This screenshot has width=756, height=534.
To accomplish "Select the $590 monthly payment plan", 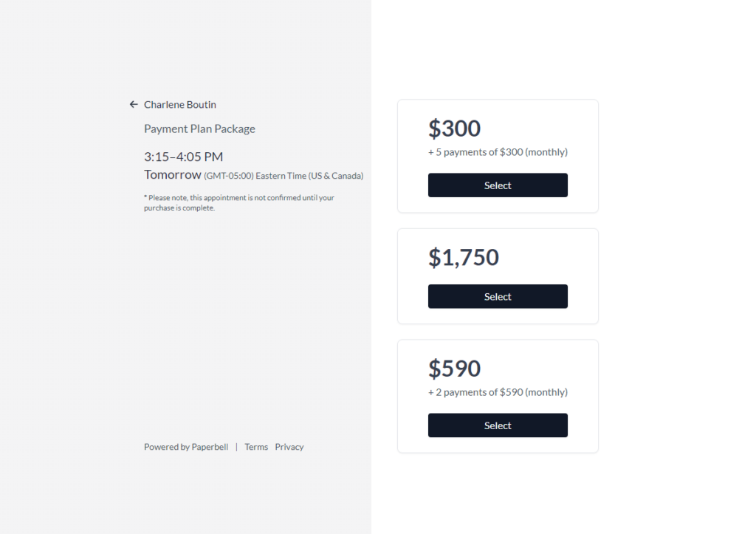I will (498, 425).
